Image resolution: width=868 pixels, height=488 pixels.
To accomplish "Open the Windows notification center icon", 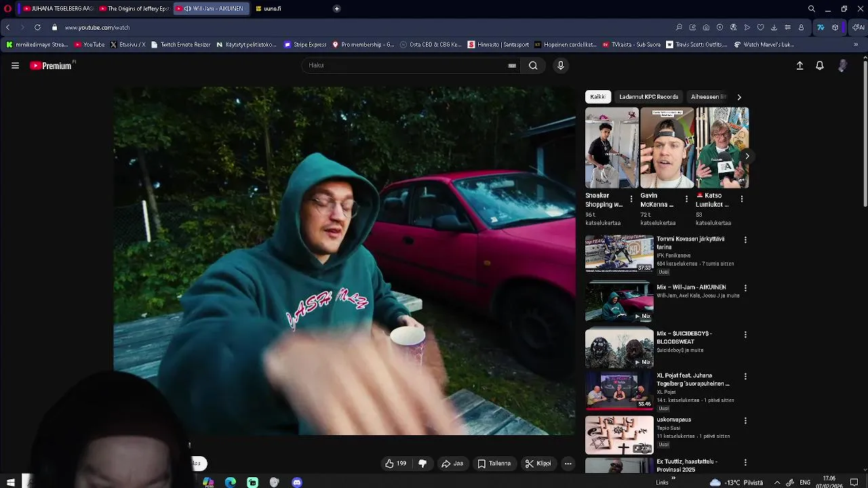I will [x=854, y=483].
